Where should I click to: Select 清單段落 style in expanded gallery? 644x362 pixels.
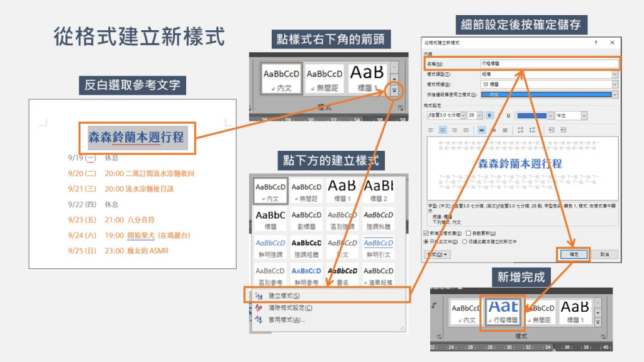click(x=378, y=275)
